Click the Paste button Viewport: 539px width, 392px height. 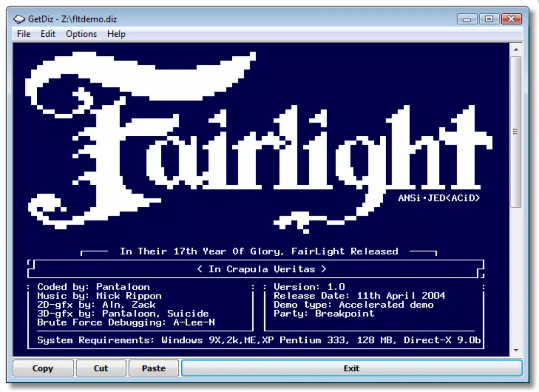[154, 368]
